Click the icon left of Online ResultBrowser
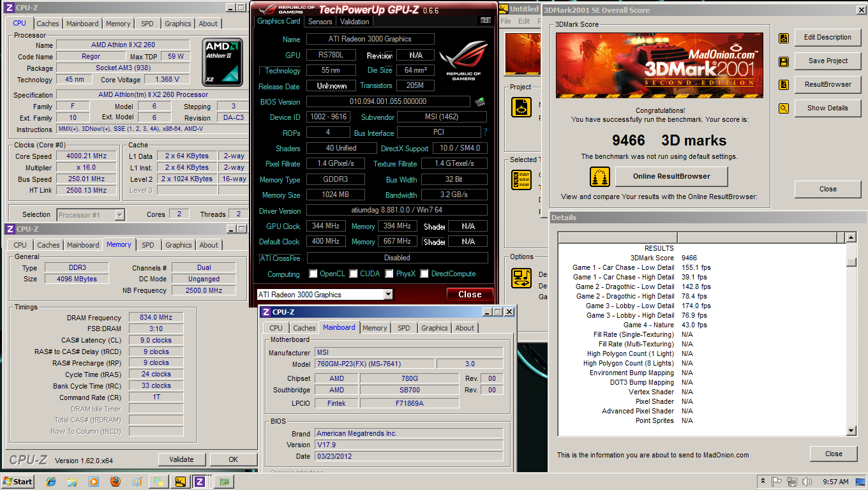The height and width of the screenshot is (490, 868). click(599, 177)
